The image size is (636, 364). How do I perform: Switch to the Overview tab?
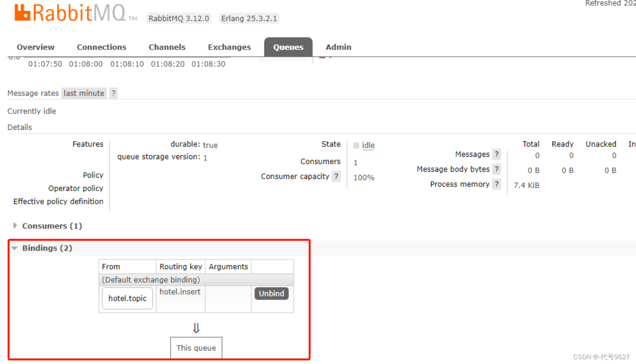click(35, 47)
